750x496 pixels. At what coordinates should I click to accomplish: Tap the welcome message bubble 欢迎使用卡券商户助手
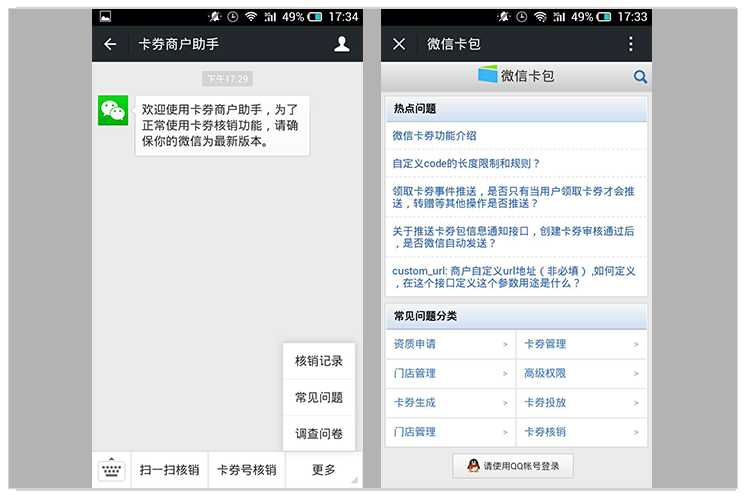coord(222,125)
